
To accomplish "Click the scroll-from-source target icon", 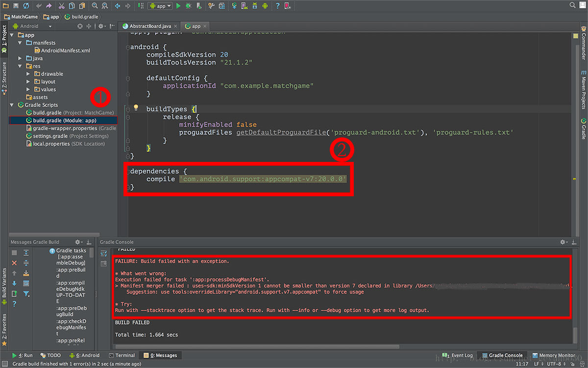I will [80, 26].
